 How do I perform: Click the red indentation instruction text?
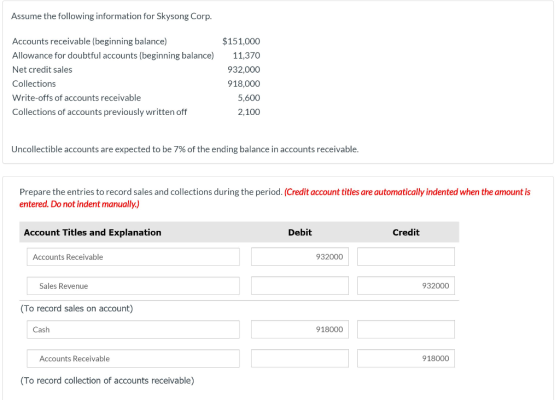click(x=275, y=198)
